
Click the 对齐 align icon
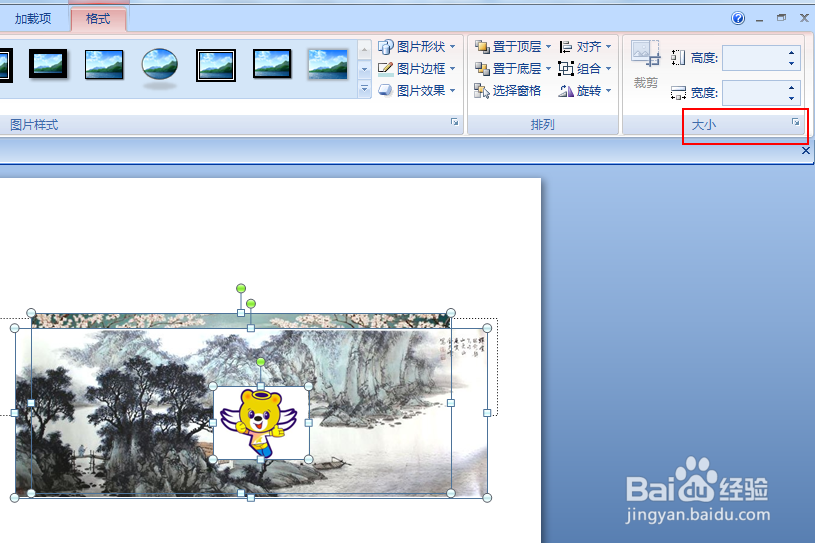(566, 47)
